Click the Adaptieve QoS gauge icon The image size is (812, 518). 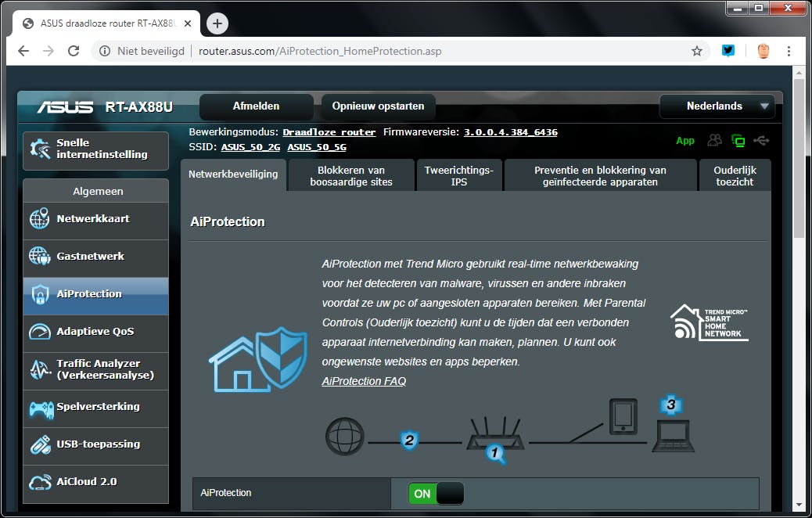click(x=40, y=332)
